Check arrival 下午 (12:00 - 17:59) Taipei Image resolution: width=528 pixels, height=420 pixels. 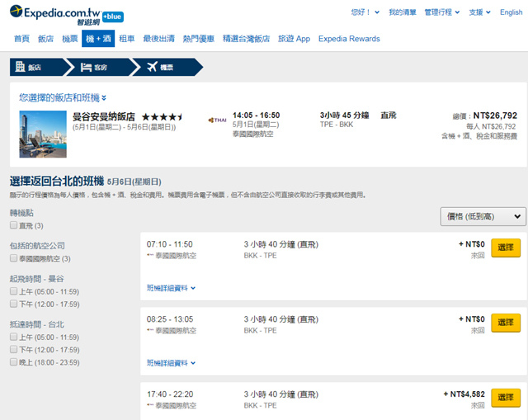click(13, 349)
